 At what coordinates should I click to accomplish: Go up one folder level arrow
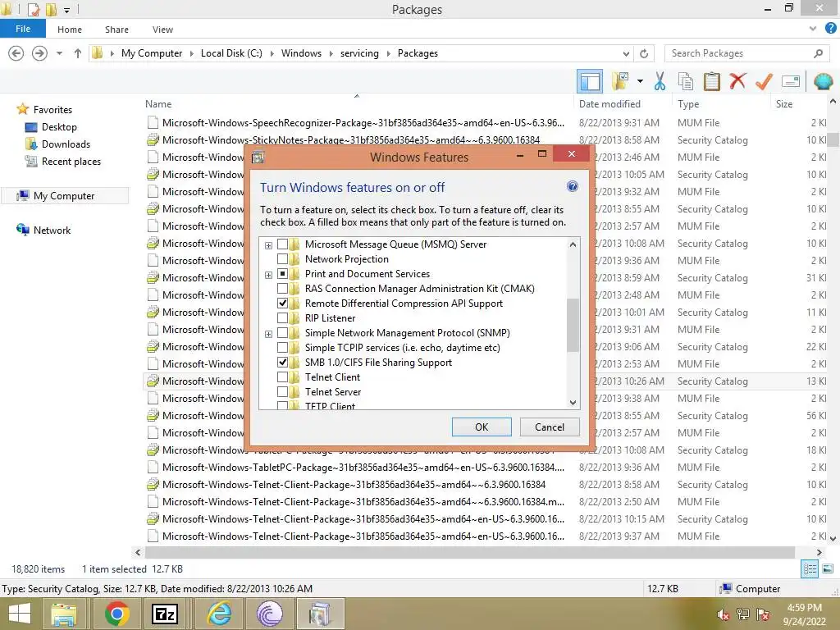(x=78, y=53)
